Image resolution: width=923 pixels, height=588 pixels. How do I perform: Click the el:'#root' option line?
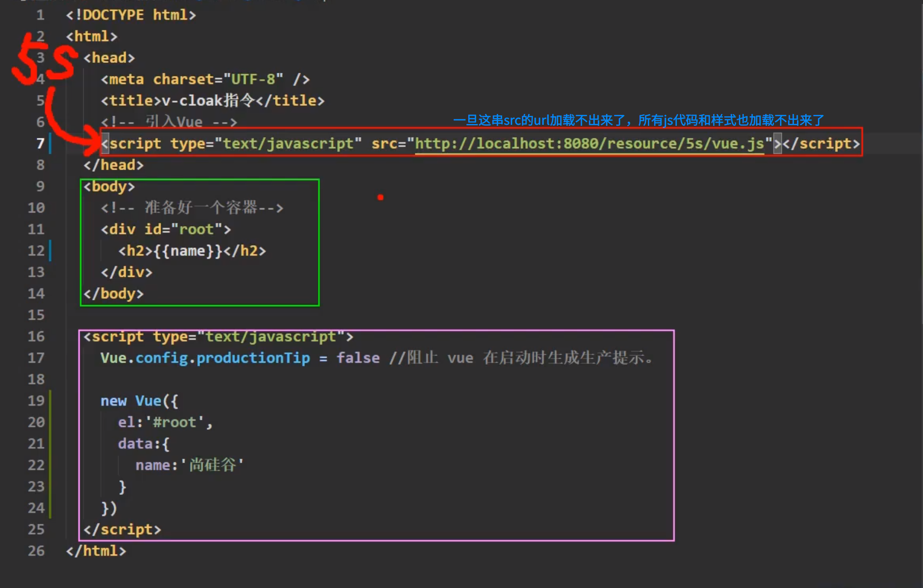point(165,422)
